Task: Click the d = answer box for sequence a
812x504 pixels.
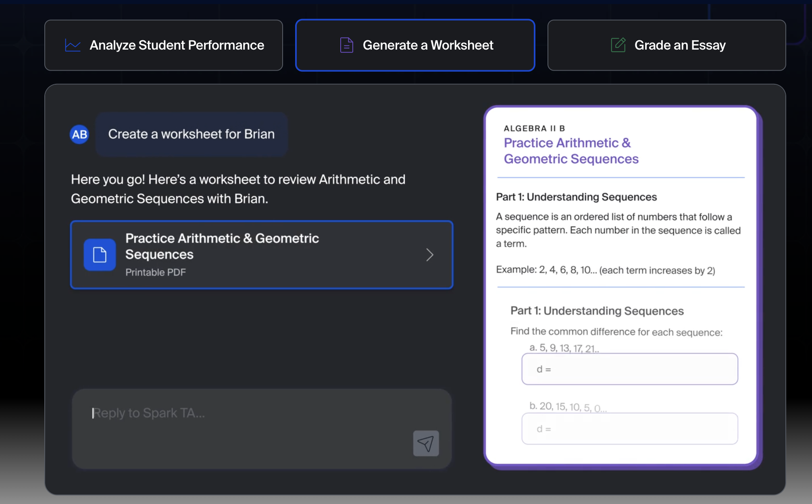Action: tap(629, 369)
